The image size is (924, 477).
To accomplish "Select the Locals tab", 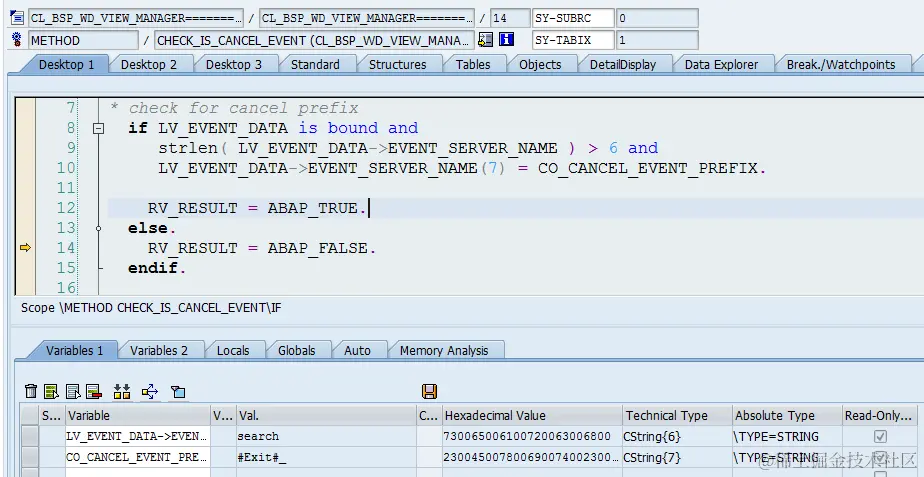I will 233,350.
